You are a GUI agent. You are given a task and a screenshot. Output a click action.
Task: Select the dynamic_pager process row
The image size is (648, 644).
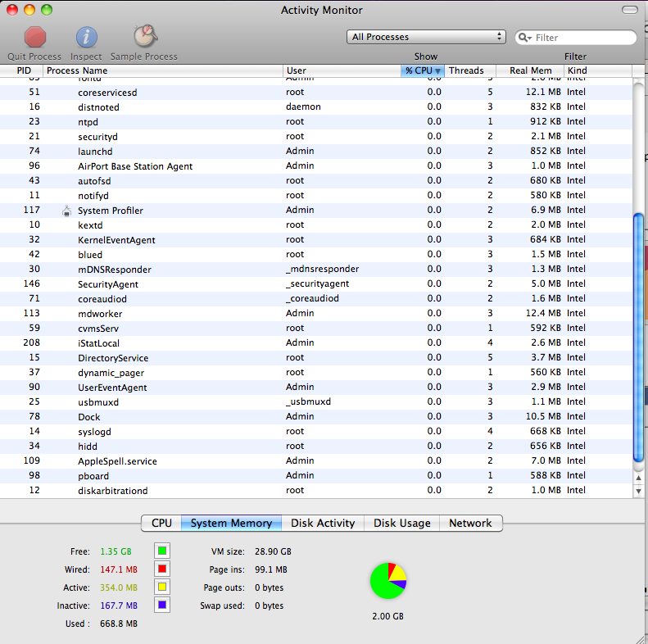tap(316, 373)
